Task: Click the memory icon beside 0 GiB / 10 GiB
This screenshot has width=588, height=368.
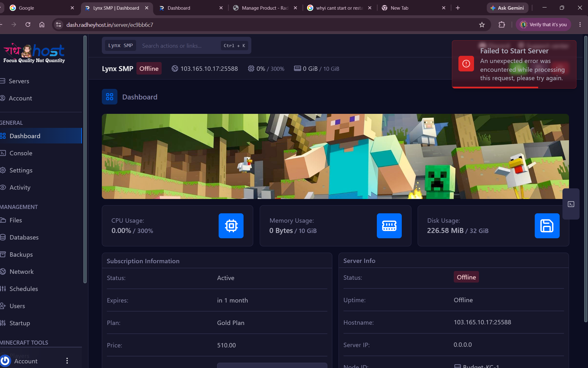Action: point(297,68)
